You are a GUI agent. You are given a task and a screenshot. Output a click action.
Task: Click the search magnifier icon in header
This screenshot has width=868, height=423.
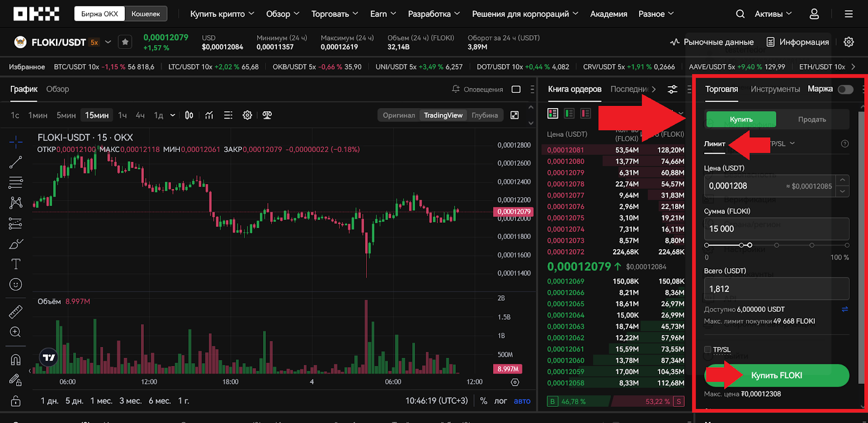(x=740, y=14)
